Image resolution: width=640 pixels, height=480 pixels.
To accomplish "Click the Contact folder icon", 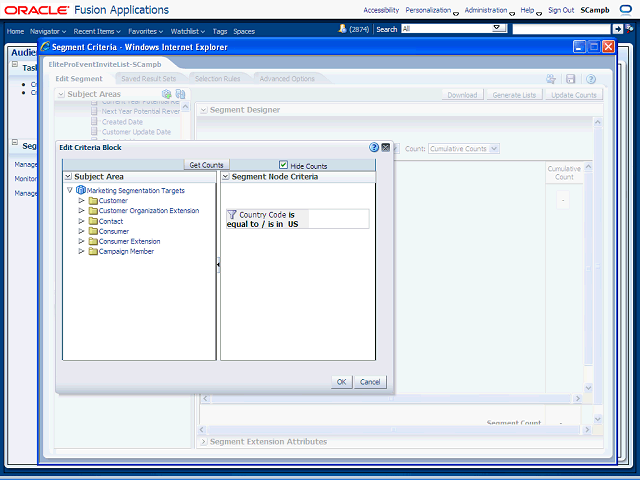I will (x=93, y=221).
